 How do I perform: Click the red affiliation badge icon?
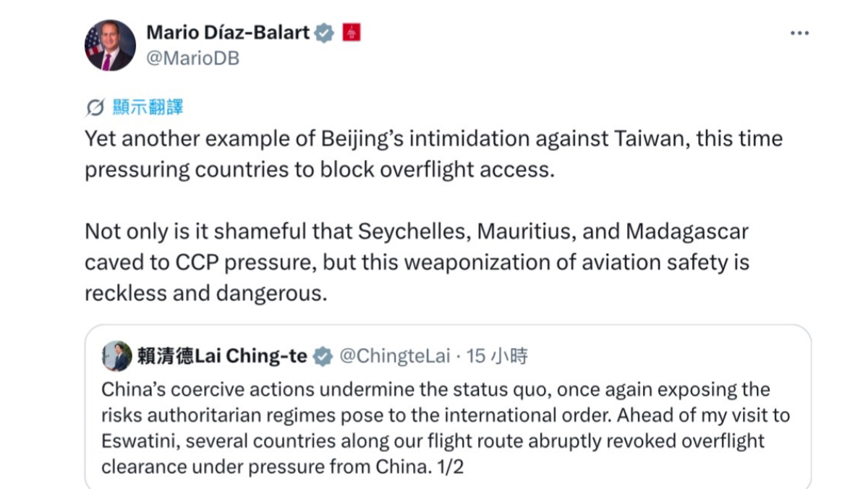350,33
